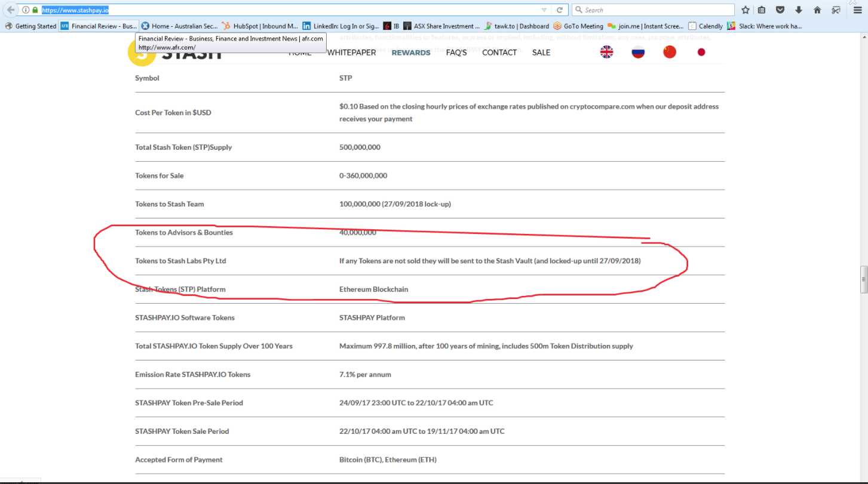Click 'Cost Per Token in $USD' label

pos(173,113)
